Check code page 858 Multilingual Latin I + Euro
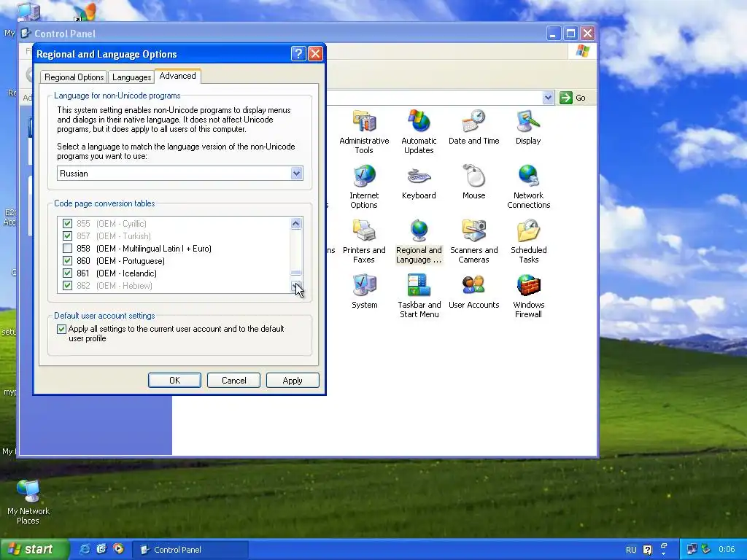 tap(67, 248)
